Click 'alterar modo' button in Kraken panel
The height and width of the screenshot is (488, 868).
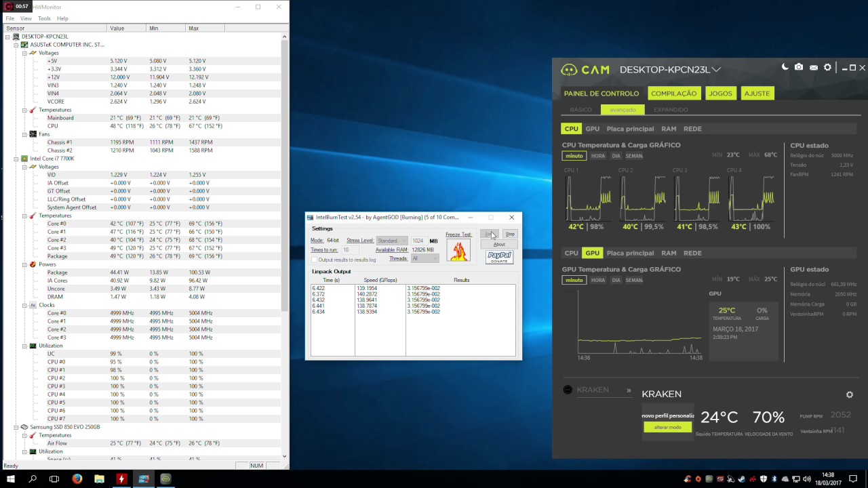pos(667,427)
